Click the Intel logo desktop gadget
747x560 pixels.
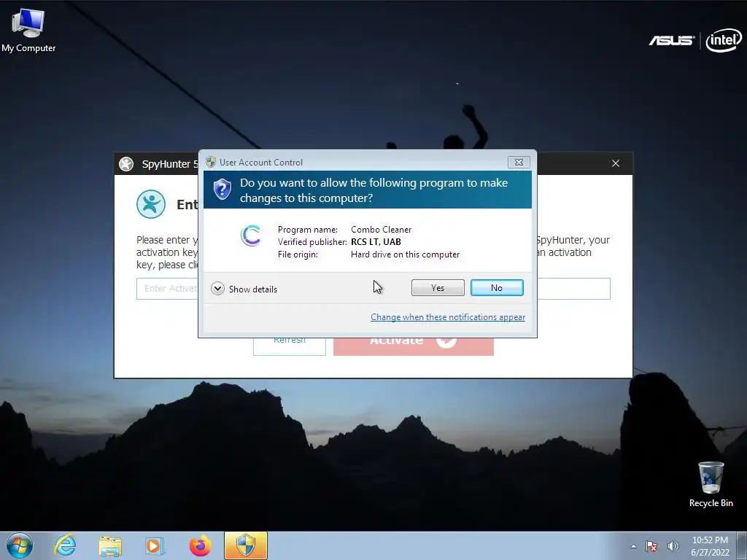click(x=723, y=41)
